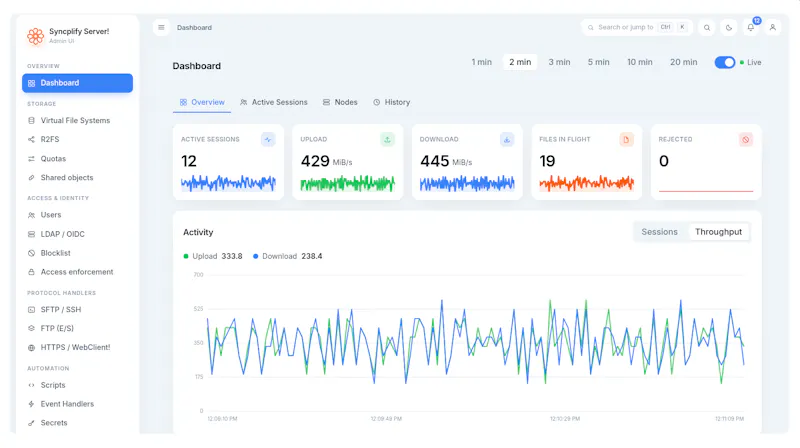Screen dimensions: 800x448
Task: Open the Blocklist page
Action: (x=78, y=253)
